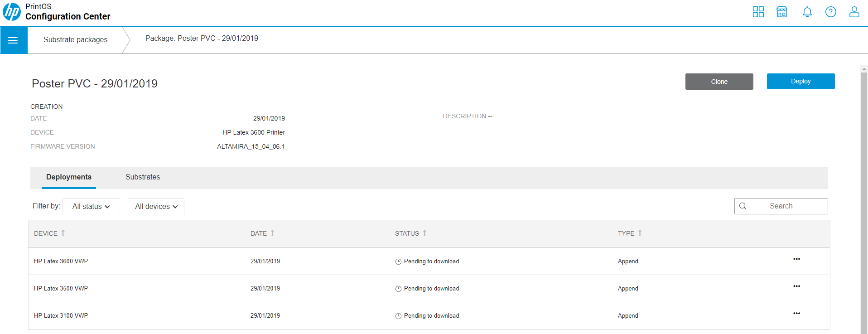Screen dimensions: 868x334
Task: Click the DEVICE column header
Action: (x=46, y=233)
